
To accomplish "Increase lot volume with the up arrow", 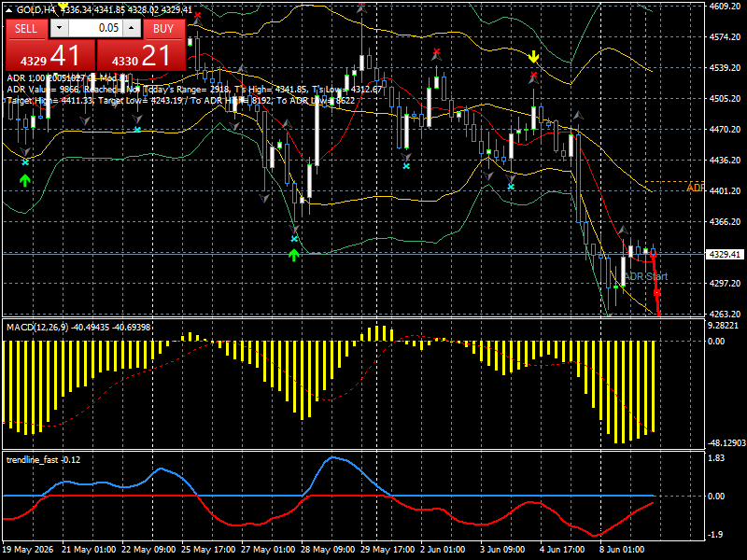I will [132, 28].
